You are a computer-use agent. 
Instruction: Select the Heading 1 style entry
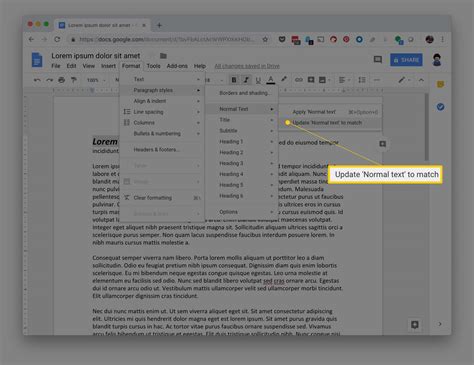242,142
